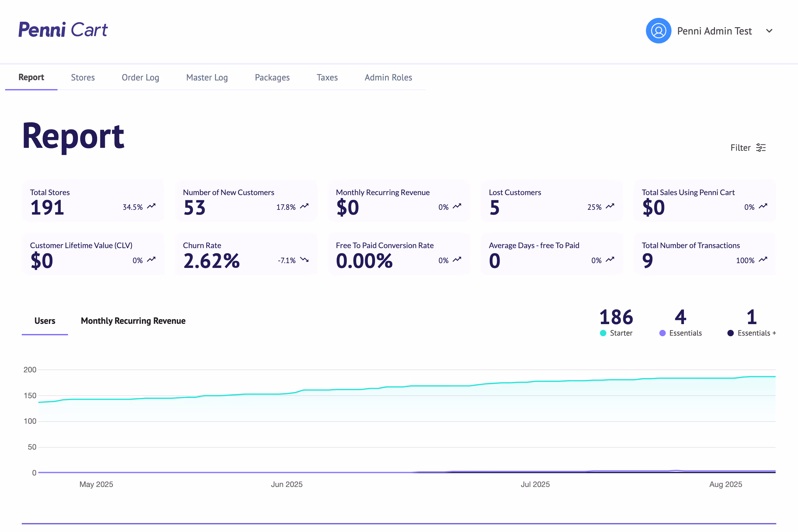This screenshot has width=798, height=532.
Task: Click the Jun 2025 axis label
Action: (x=287, y=484)
